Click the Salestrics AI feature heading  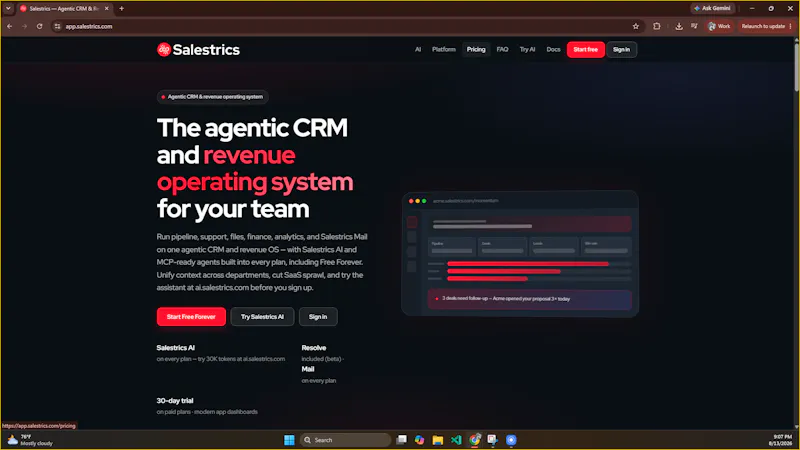(x=176, y=348)
